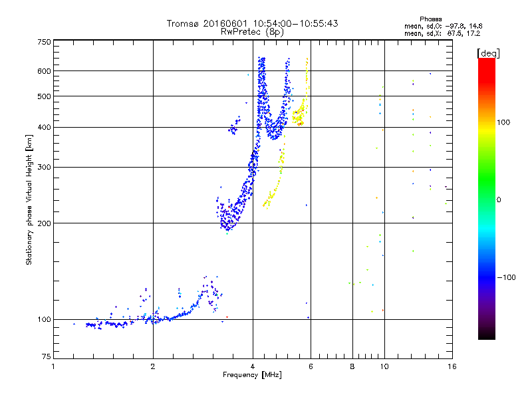Click the x-axis tick label "16"
The image size is (532, 399).
pos(452,366)
